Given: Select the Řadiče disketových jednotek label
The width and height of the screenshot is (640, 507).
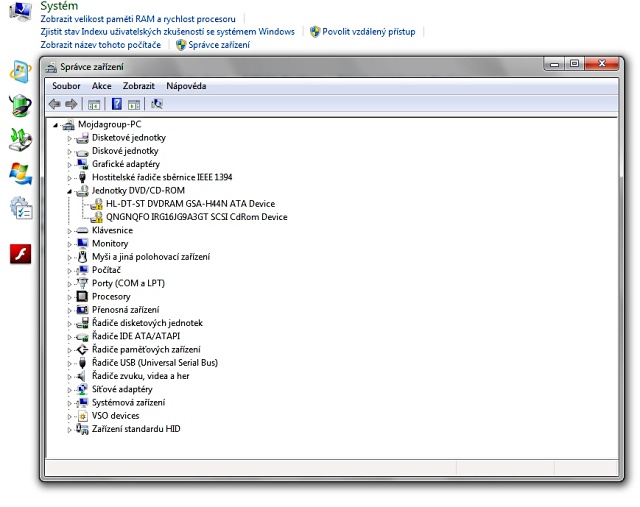Looking at the screenshot, I should point(147,323).
